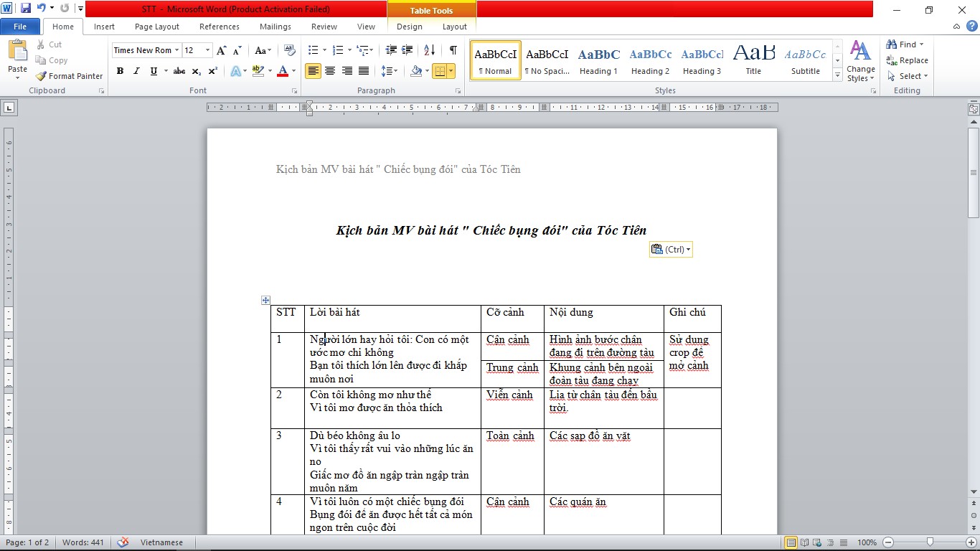Screen dimensions: 980x551
Task: Open the font size dropdown
Action: pos(208,50)
